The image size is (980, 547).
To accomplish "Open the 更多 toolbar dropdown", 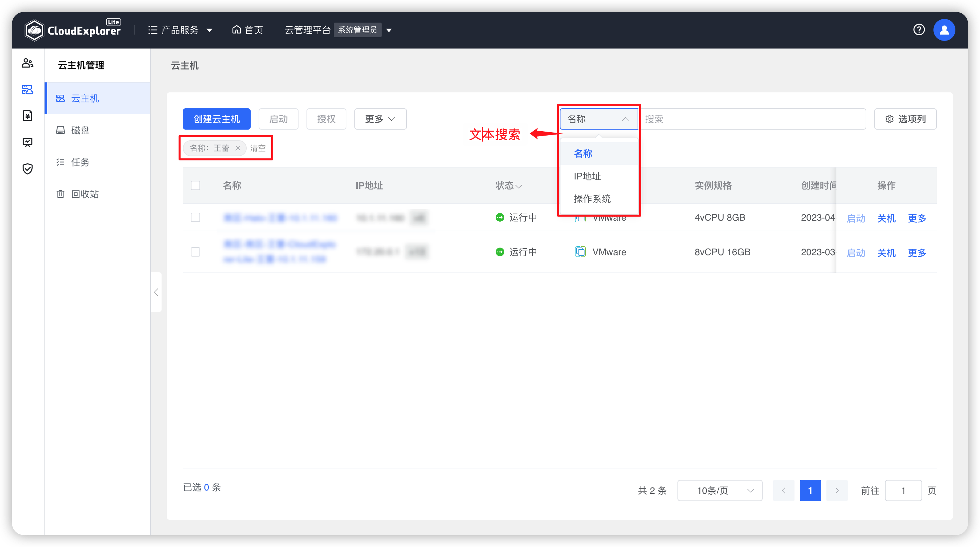I will pyautogui.click(x=380, y=119).
